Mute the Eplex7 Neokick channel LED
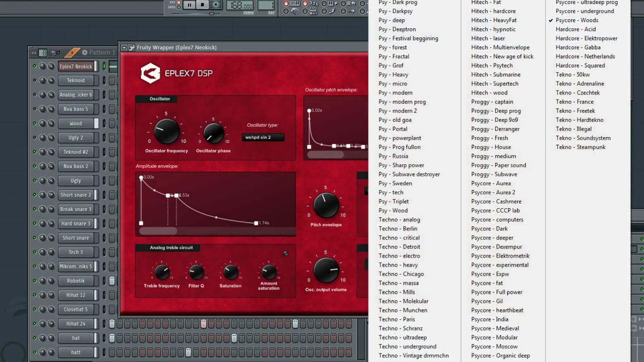 35,66
